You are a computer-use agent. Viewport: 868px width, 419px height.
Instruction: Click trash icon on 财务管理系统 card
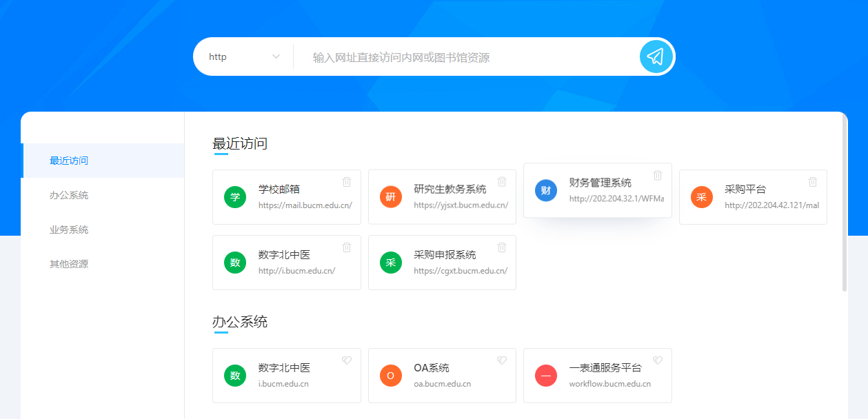pyautogui.click(x=658, y=175)
